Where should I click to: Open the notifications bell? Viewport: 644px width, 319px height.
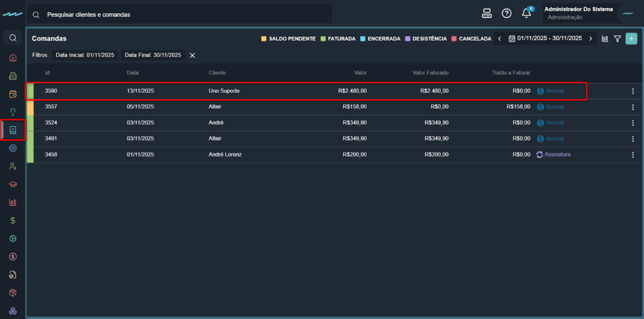[x=526, y=14]
